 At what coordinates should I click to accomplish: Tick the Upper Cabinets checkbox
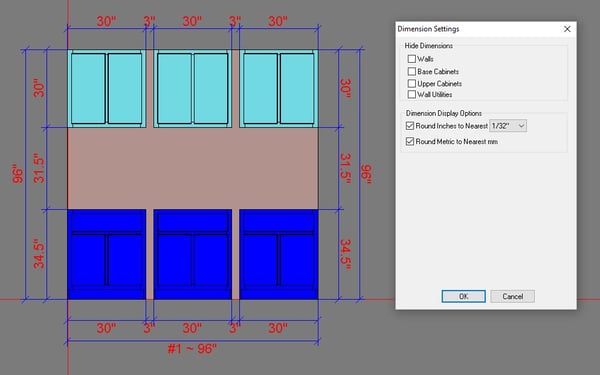(x=412, y=83)
